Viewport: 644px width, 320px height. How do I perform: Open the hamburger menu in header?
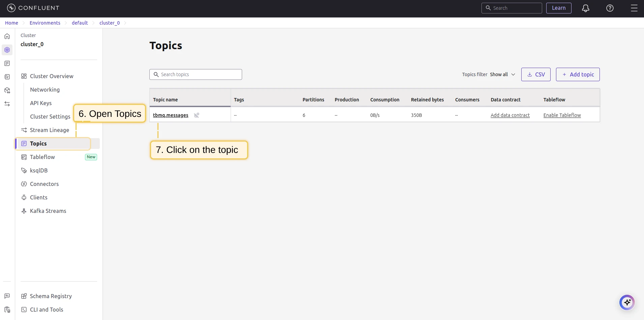(x=634, y=8)
